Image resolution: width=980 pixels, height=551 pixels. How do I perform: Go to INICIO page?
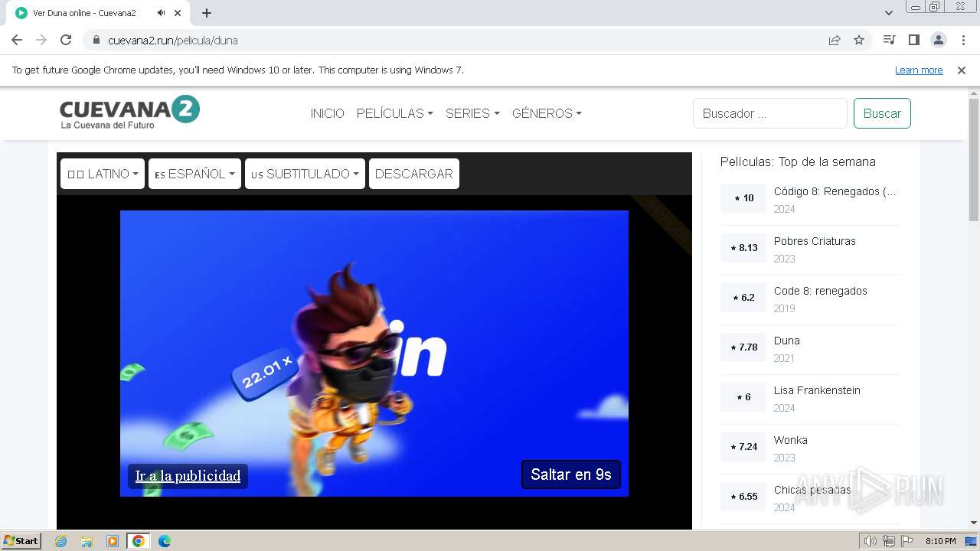click(x=328, y=113)
